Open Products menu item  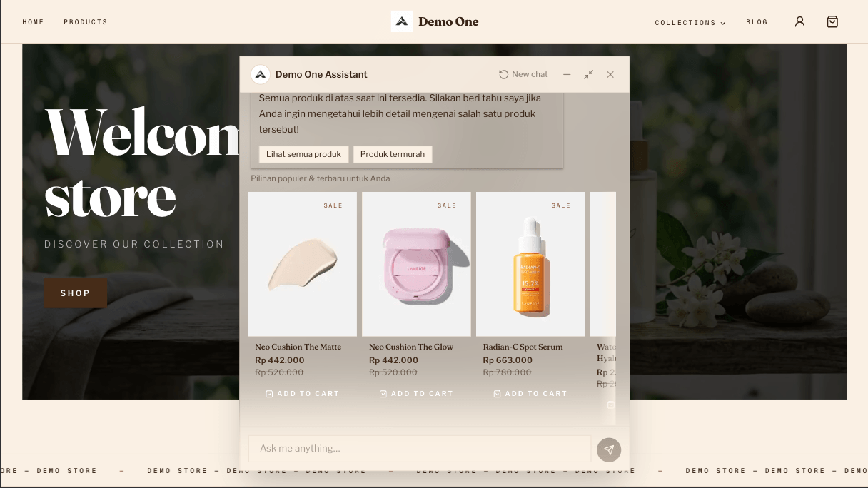[86, 22]
